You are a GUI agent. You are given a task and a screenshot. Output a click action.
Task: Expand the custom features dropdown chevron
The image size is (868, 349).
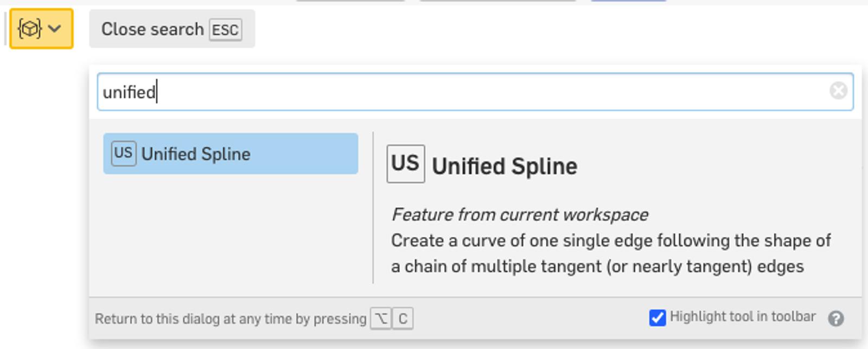55,28
